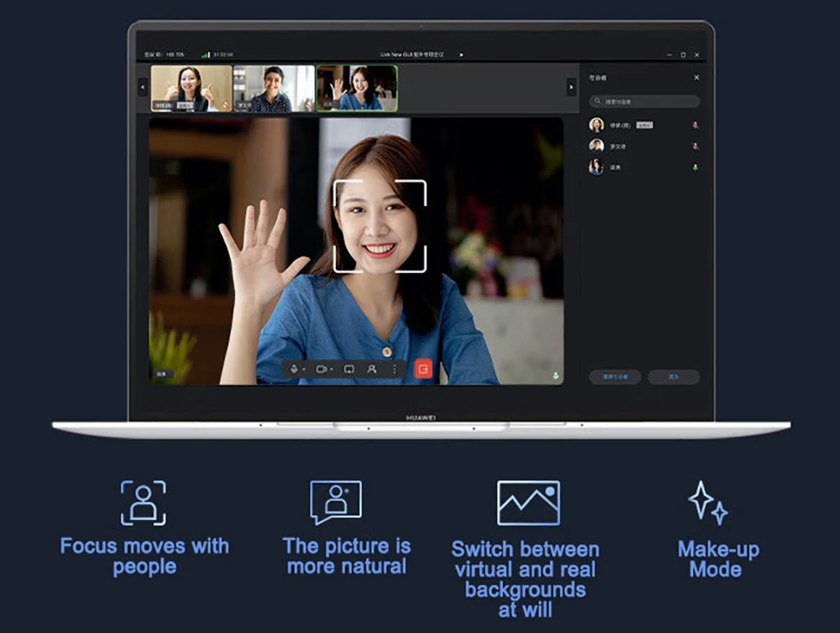Expand the dropdown arrow beside the microphone
840x633 pixels.
point(303,369)
